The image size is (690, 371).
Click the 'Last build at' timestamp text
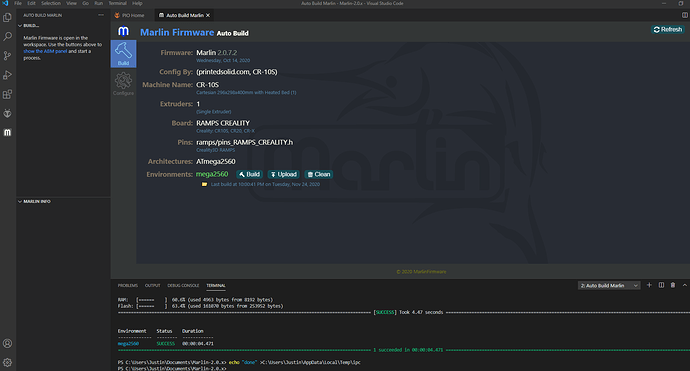click(265, 184)
